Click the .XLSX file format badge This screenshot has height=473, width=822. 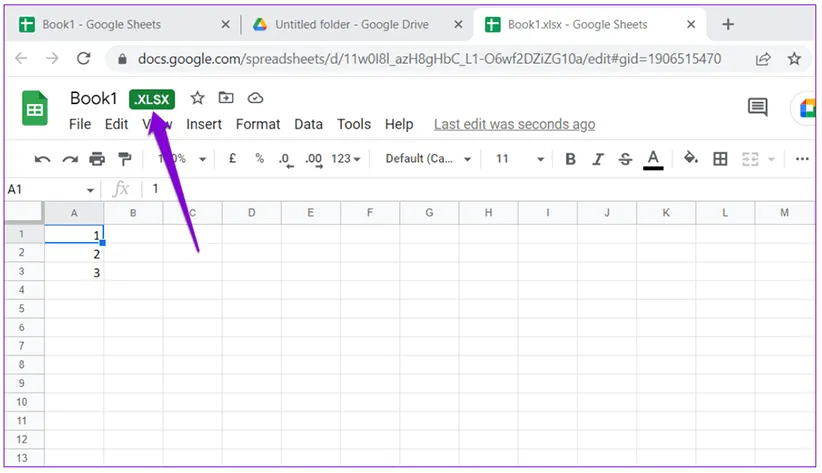[x=152, y=99]
